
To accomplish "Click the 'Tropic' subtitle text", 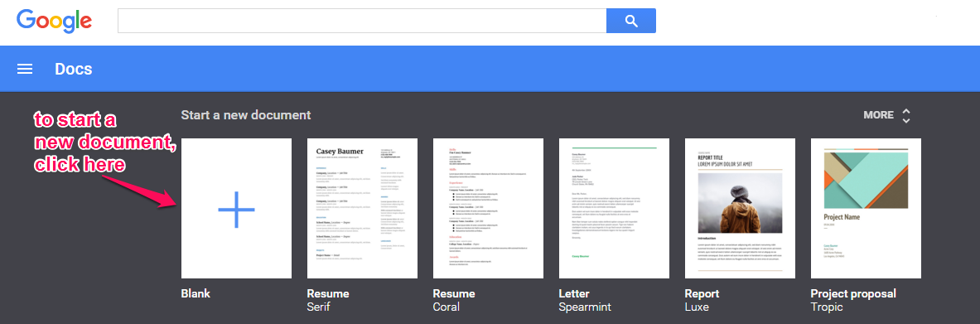I will click(827, 307).
